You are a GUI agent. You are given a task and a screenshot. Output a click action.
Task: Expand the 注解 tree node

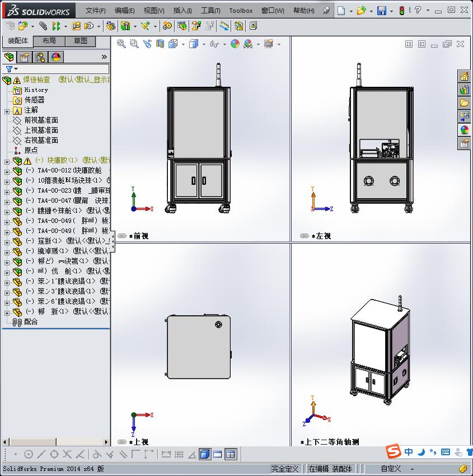[x=7, y=111]
